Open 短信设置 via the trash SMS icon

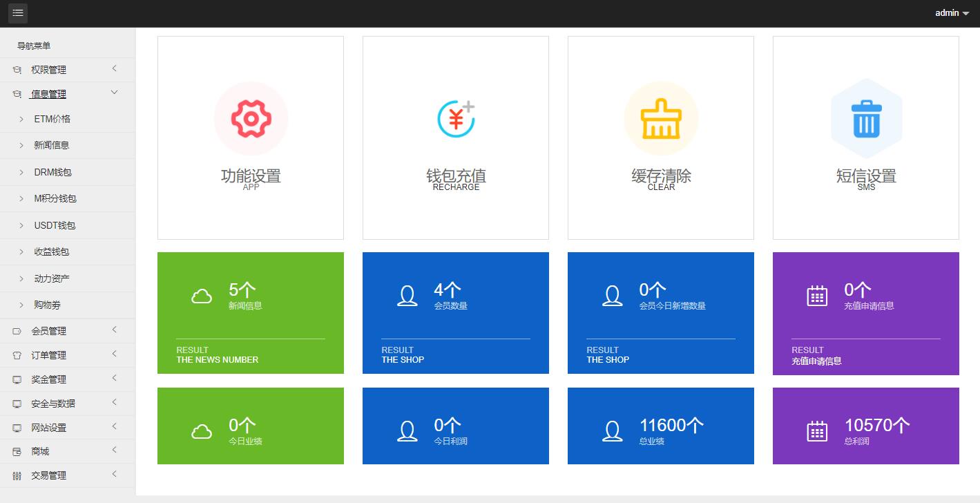pos(865,117)
